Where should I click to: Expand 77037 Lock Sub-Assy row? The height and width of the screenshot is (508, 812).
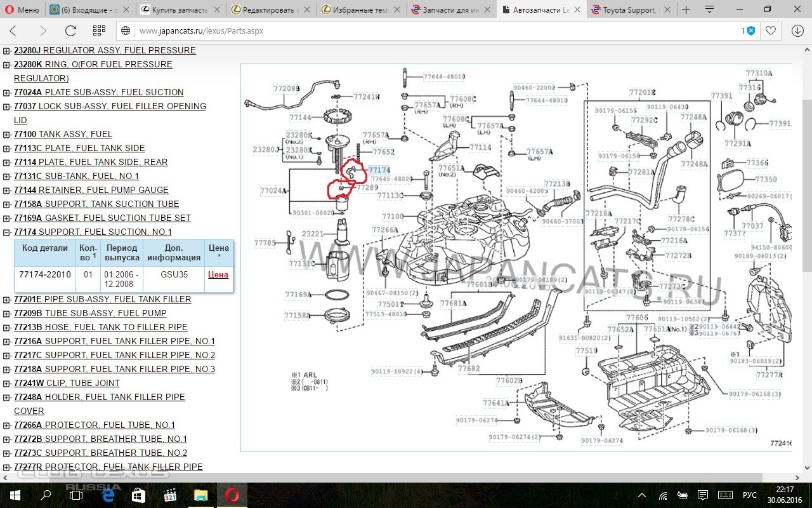click(x=6, y=107)
